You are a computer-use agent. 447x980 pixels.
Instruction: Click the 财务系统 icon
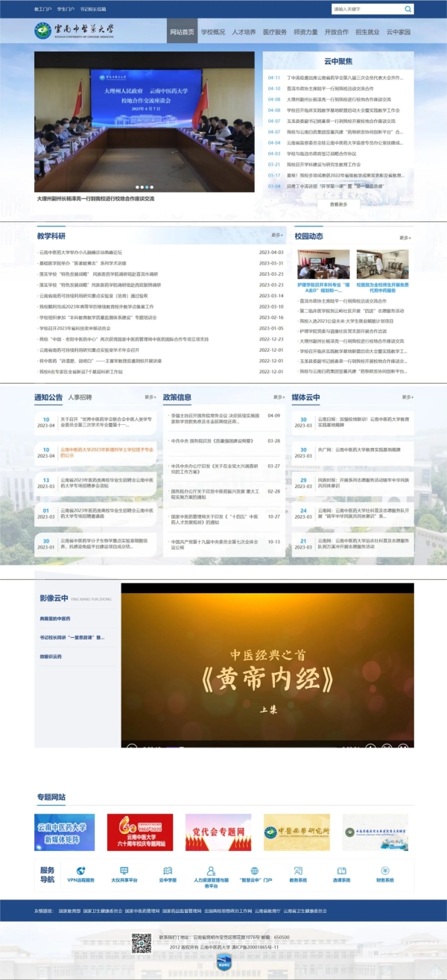click(x=384, y=870)
